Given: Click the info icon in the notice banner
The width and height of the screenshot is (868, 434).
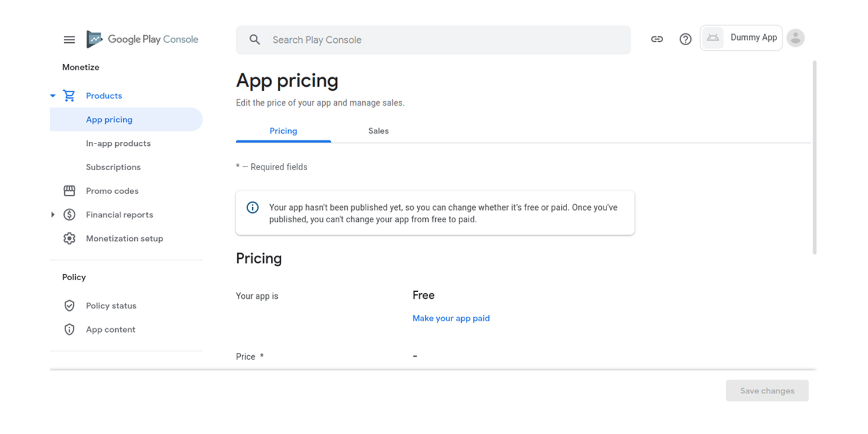Looking at the screenshot, I should click(x=252, y=207).
